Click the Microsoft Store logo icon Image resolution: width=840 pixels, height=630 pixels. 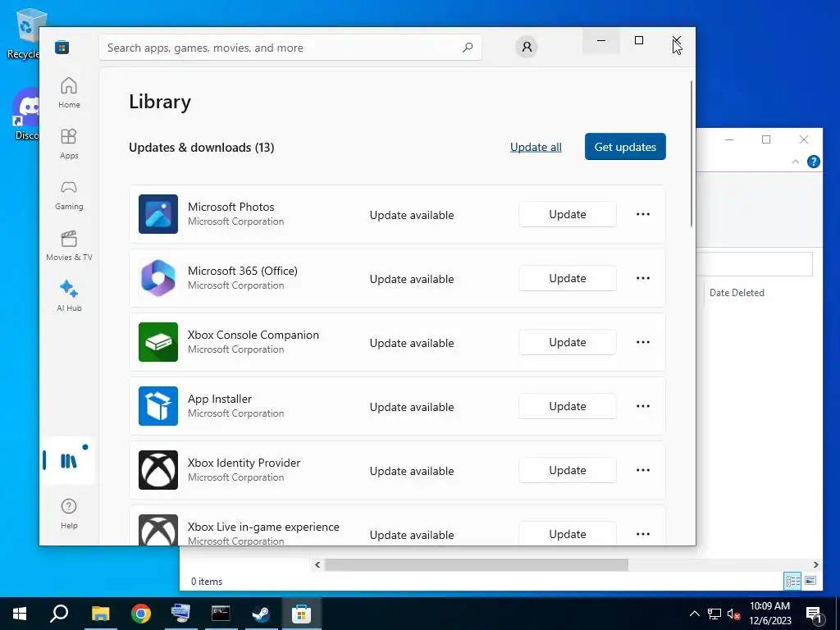coord(62,47)
